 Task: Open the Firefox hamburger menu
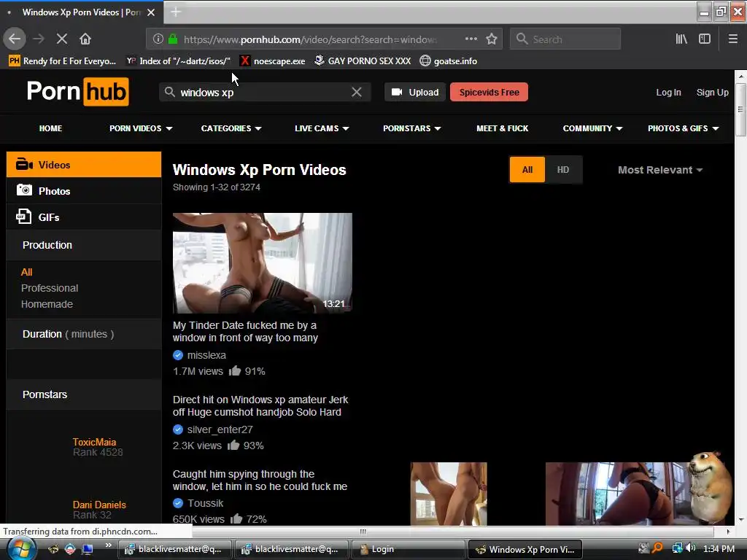coord(733,39)
